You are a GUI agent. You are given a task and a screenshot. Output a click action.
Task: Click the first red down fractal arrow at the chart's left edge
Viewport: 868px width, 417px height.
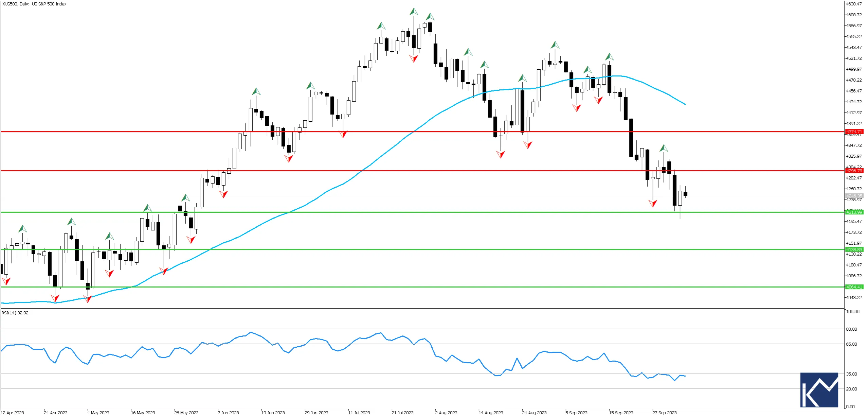coord(6,281)
